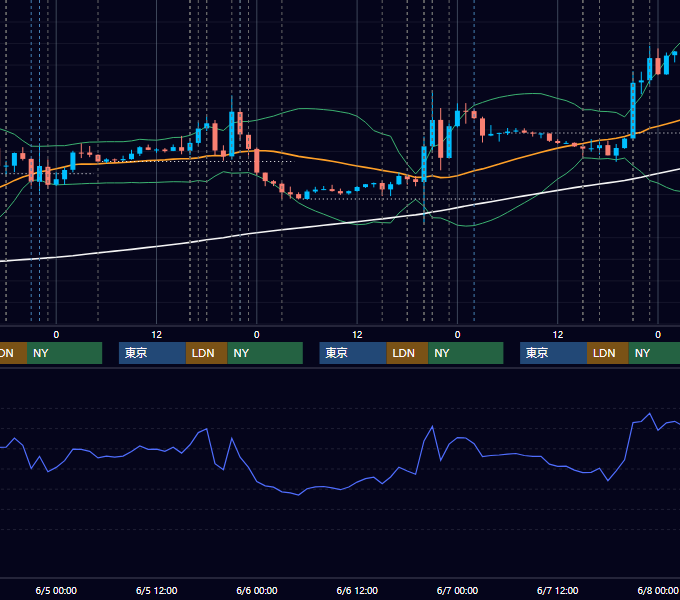Image resolution: width=680 pixels, height=600 pixels.
Task: Select the June 6 東京 session block
Action: click(353, 353)
